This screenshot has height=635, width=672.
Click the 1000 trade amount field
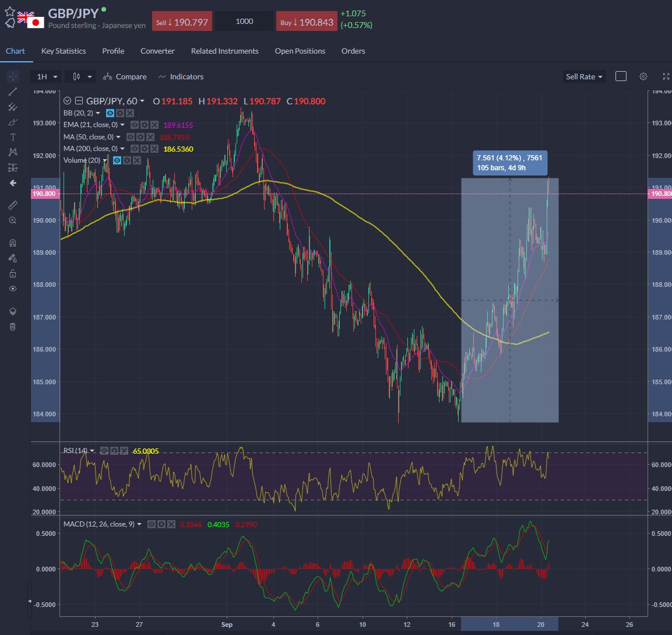244,22
